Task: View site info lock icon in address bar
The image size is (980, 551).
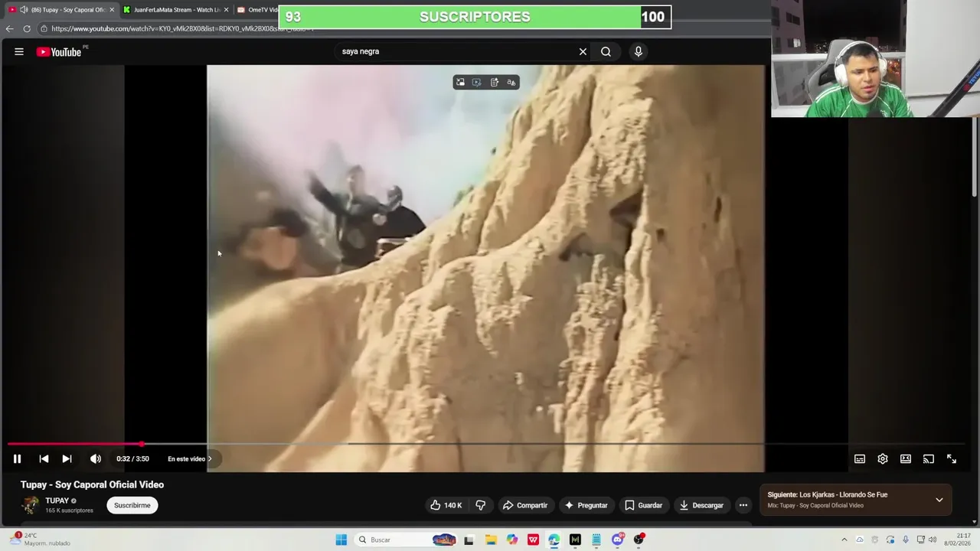Action: tap(44, 29)
